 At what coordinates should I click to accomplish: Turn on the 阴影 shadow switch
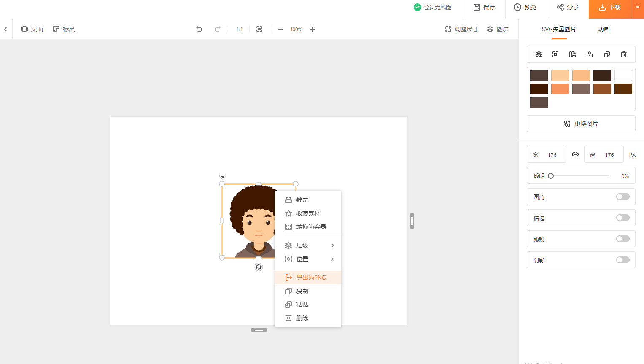tap(622, 260)
